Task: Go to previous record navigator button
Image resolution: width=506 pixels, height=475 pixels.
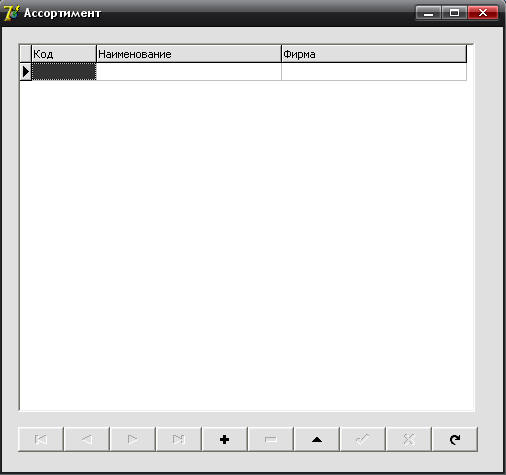Action: (87, 439)
